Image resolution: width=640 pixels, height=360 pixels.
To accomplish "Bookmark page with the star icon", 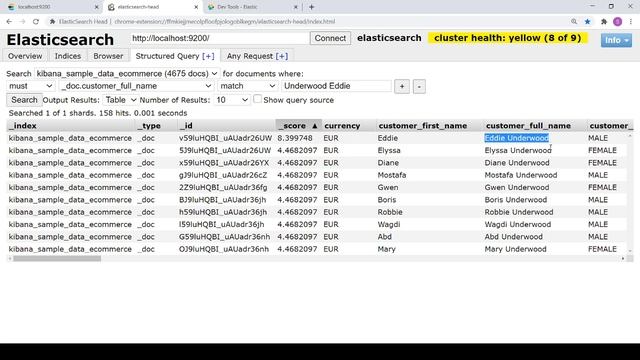I will point(587,22).
